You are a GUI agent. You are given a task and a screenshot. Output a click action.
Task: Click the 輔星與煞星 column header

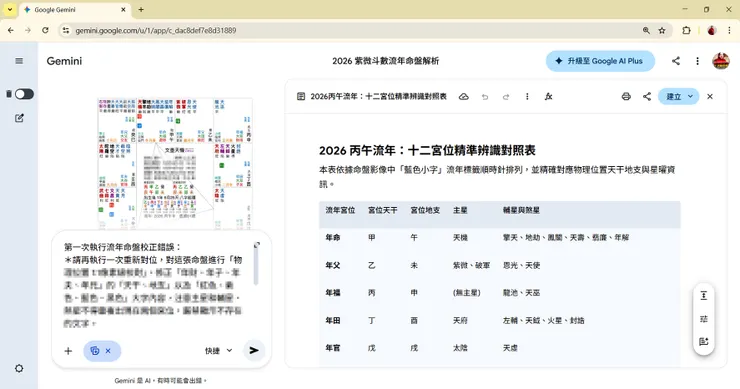click(x=521, y=210)
